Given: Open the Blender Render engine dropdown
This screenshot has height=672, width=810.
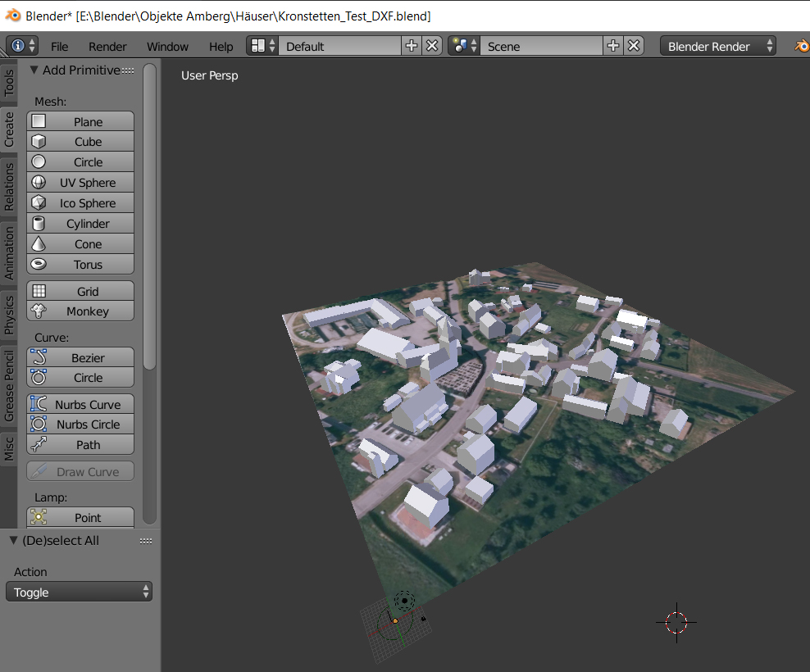Looking at the screenshot, I should (x=718, y=46).
